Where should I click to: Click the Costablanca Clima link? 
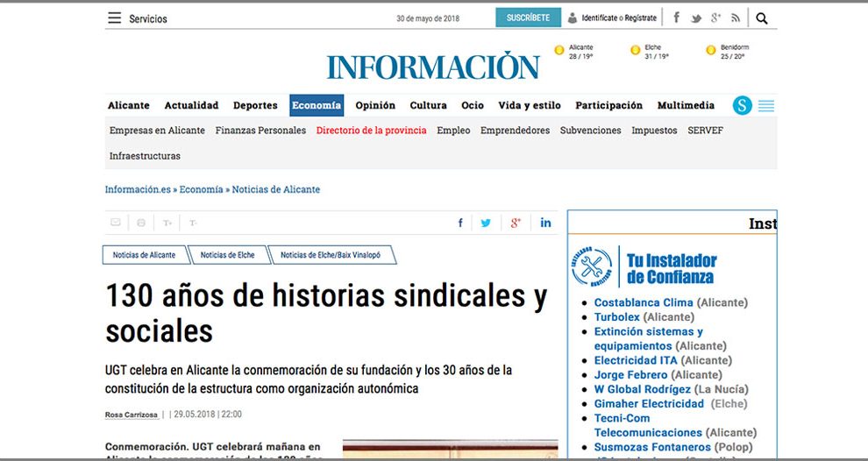tap(644, 302)
